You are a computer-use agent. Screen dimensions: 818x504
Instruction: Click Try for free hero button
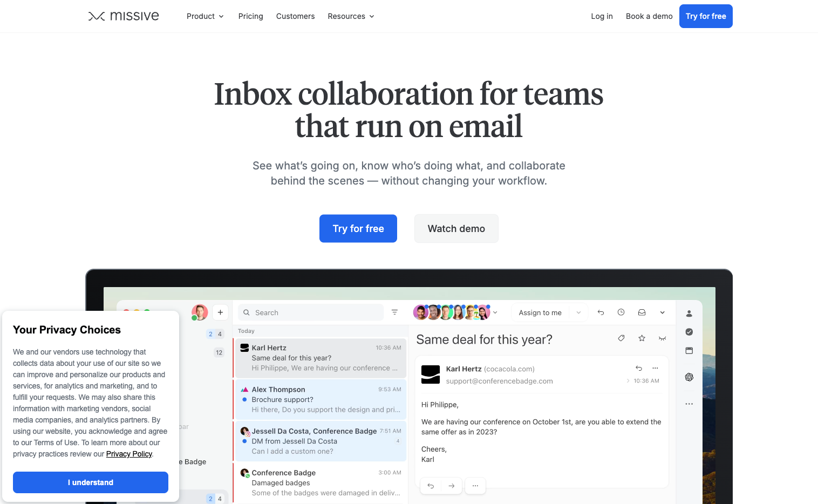point(358,228)
